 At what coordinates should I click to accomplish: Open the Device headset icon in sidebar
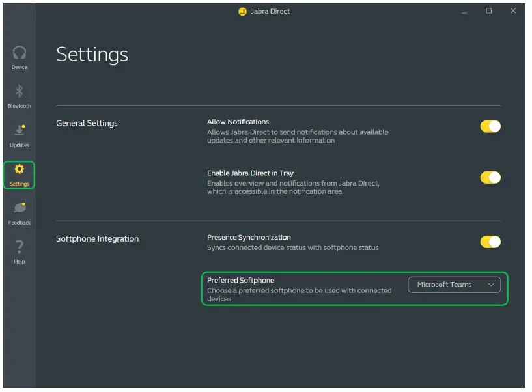coord(20,53)
